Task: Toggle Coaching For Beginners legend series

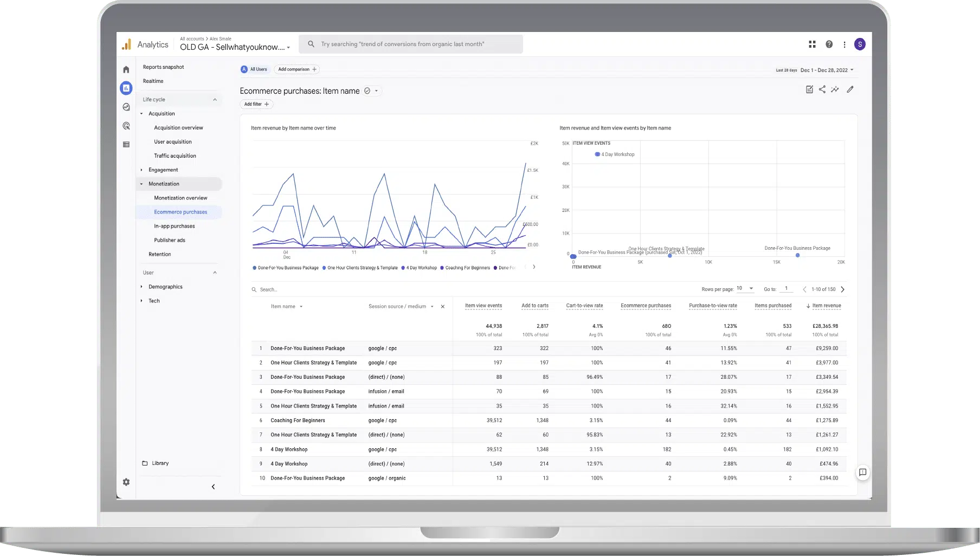Action: pos(467,268)
